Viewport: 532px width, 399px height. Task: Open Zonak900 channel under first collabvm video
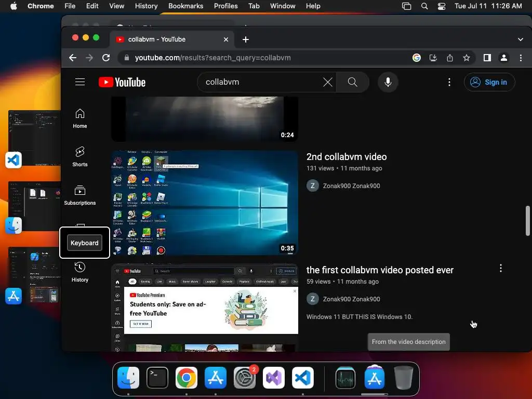[351, 299]
